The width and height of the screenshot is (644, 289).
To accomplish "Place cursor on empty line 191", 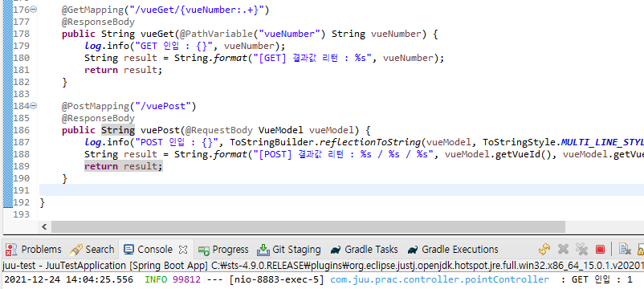I will coord(342,190).
